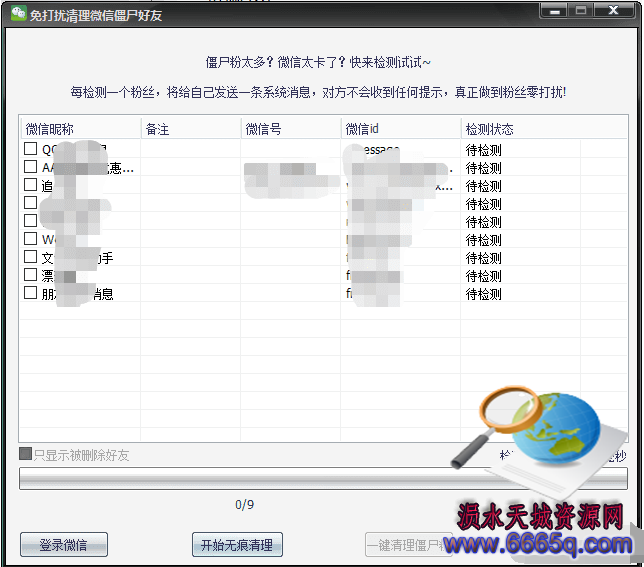Sort by the 微信昵称 column header
The image size is (644, 567).
click(80, 129)
